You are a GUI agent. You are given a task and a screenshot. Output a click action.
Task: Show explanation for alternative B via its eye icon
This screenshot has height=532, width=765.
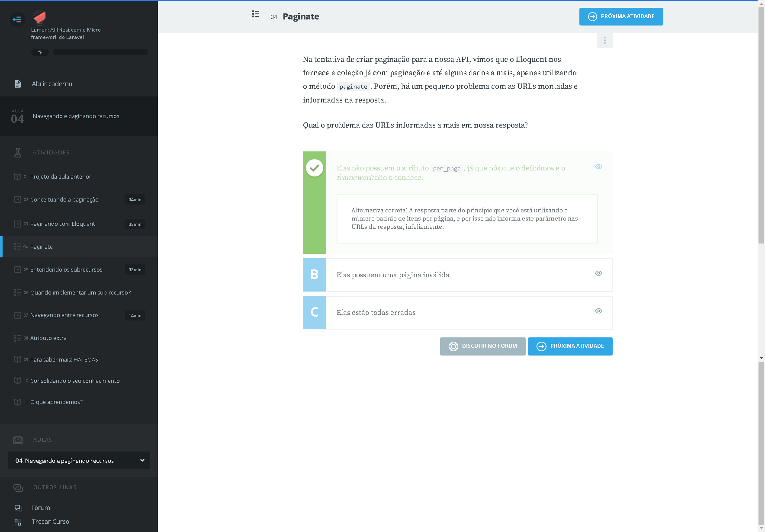598,273
